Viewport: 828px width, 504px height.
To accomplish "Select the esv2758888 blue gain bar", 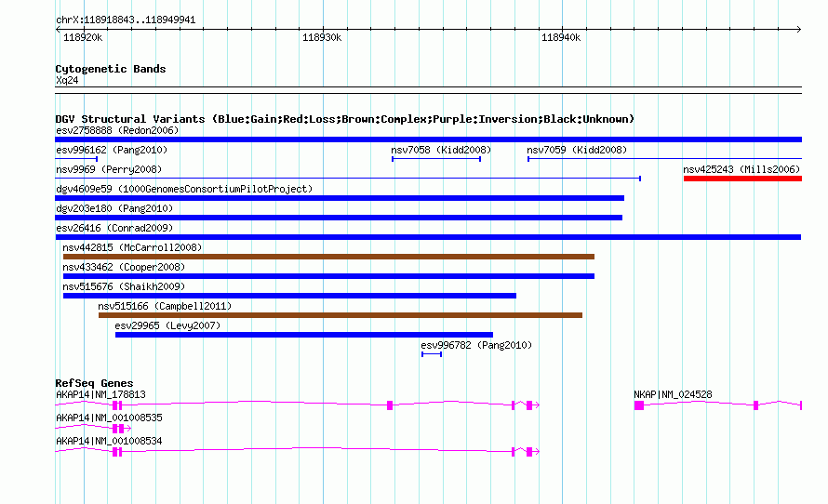I will click(428, 139).
